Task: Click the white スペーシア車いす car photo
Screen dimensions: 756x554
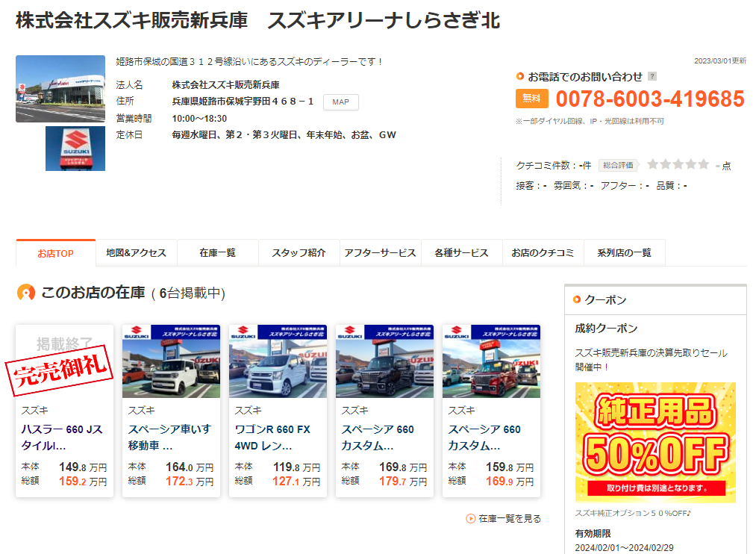Action: coord(171,361)
